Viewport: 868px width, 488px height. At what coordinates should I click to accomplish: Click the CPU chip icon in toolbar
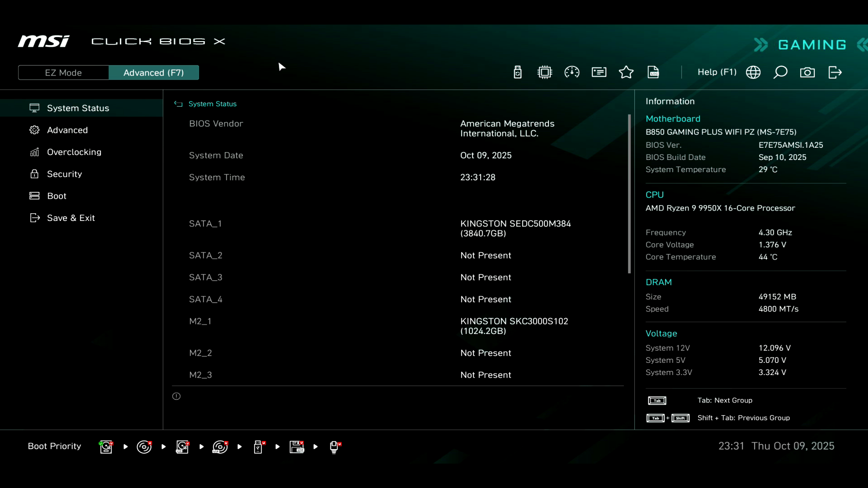545,72
